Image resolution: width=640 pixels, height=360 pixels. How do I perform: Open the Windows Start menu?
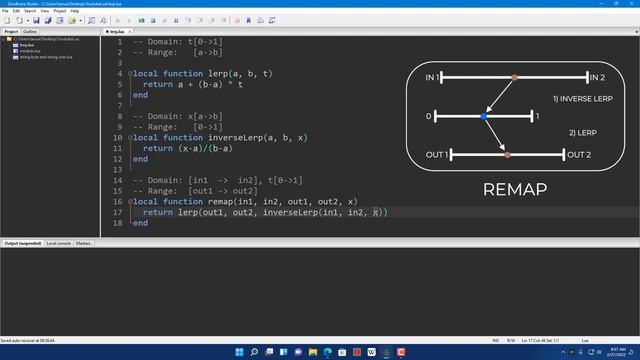click(x=240, y=352)
